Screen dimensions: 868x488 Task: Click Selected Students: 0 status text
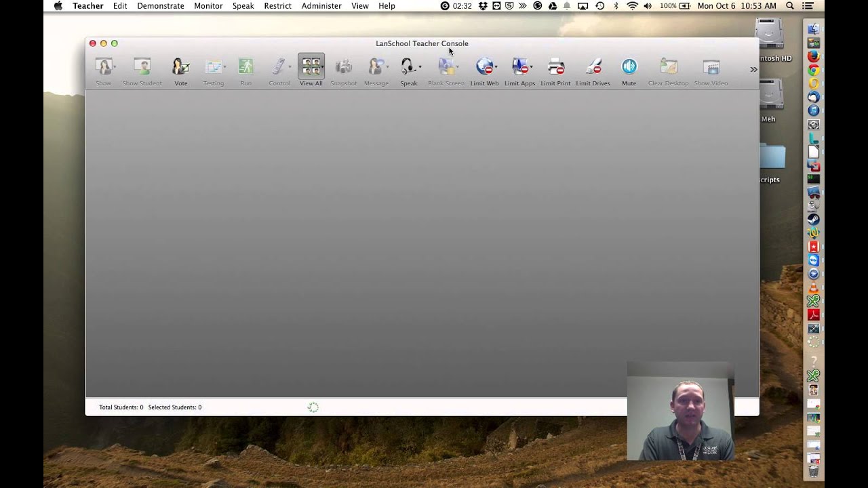pos(175,407)
